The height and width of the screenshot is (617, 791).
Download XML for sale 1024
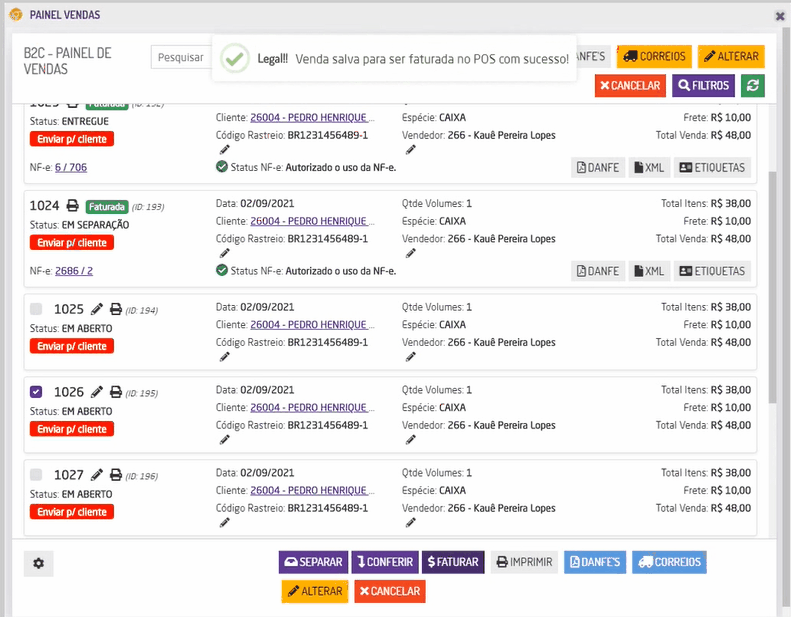click(x=649, y=271)
